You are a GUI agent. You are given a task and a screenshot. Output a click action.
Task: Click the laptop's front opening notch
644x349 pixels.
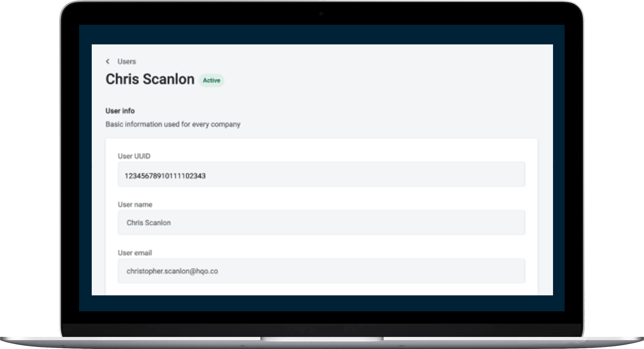(x=322, y=339)
